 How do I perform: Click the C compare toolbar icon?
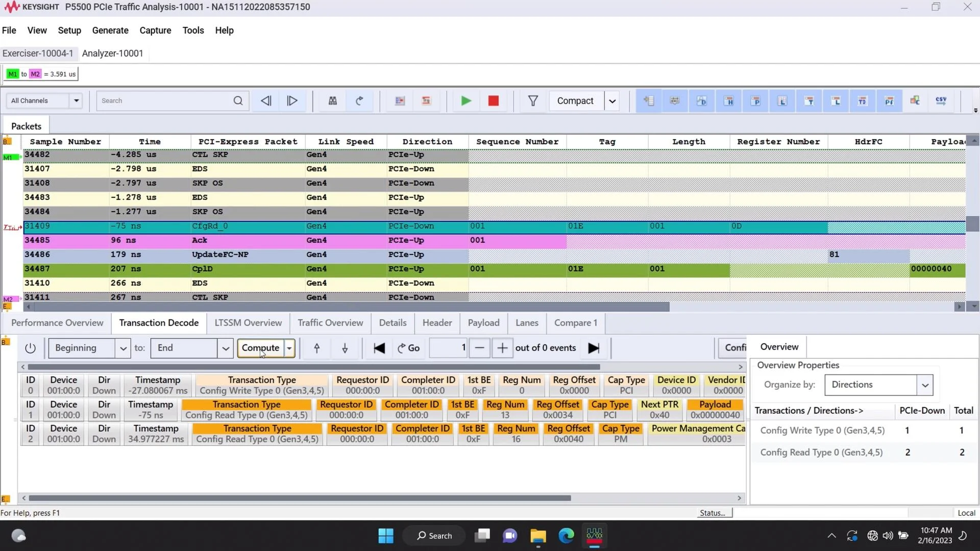pos(915,101)
